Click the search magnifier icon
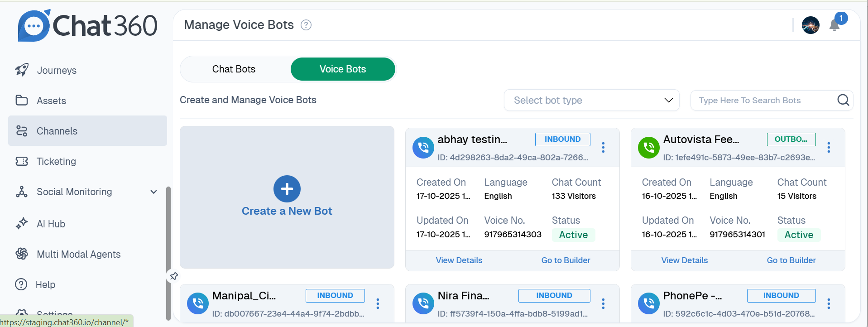The image size is (868, 327). coord(843,100)
